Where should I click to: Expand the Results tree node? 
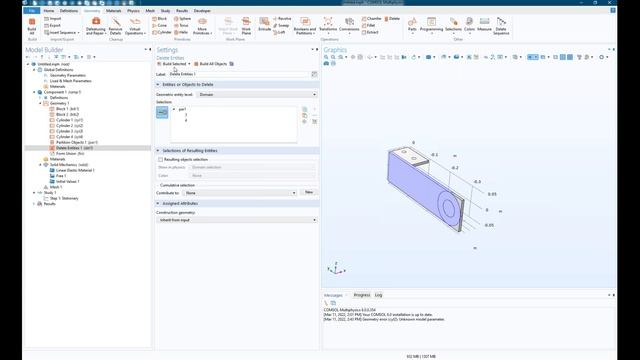pos(34,204)
